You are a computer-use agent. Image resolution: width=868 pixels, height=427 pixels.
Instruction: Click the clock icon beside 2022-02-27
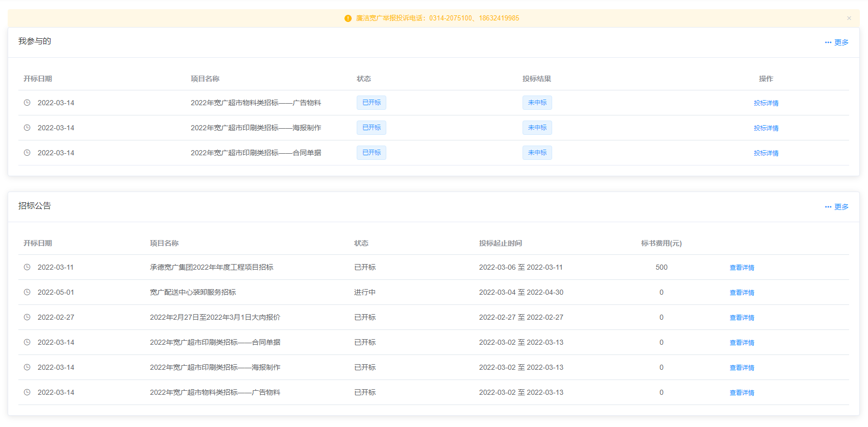point(27,317)
